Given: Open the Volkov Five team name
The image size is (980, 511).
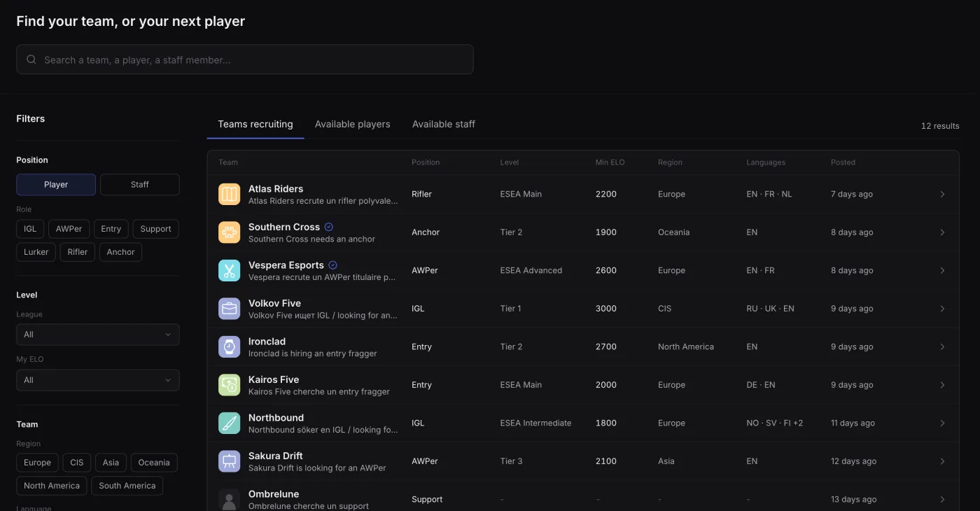Looking at the screenshot, I should (x=274, y=303).
